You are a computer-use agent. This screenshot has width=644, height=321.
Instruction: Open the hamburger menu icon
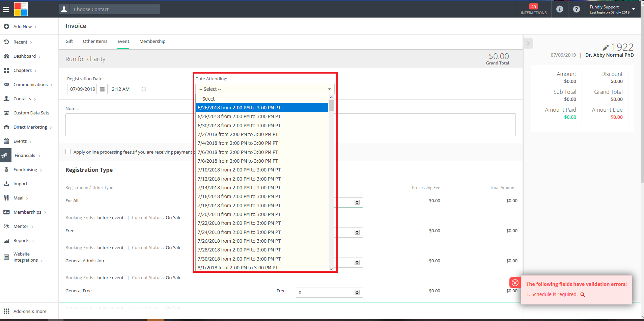(x=6, y=9)
